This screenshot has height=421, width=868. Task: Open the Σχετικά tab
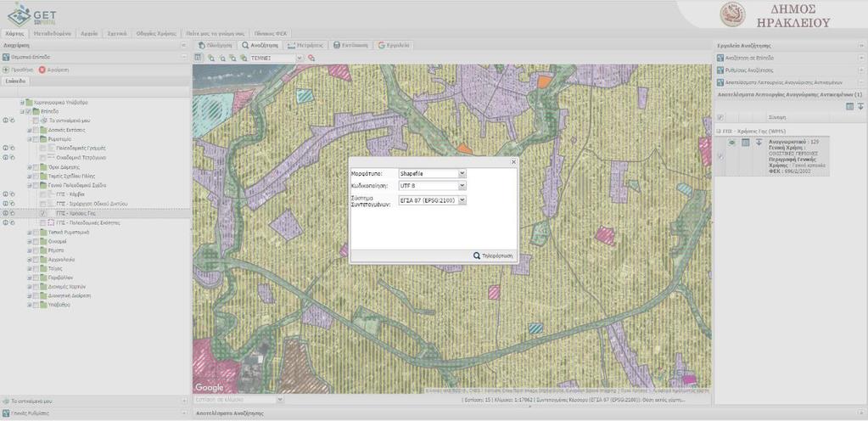pos(117,33)
